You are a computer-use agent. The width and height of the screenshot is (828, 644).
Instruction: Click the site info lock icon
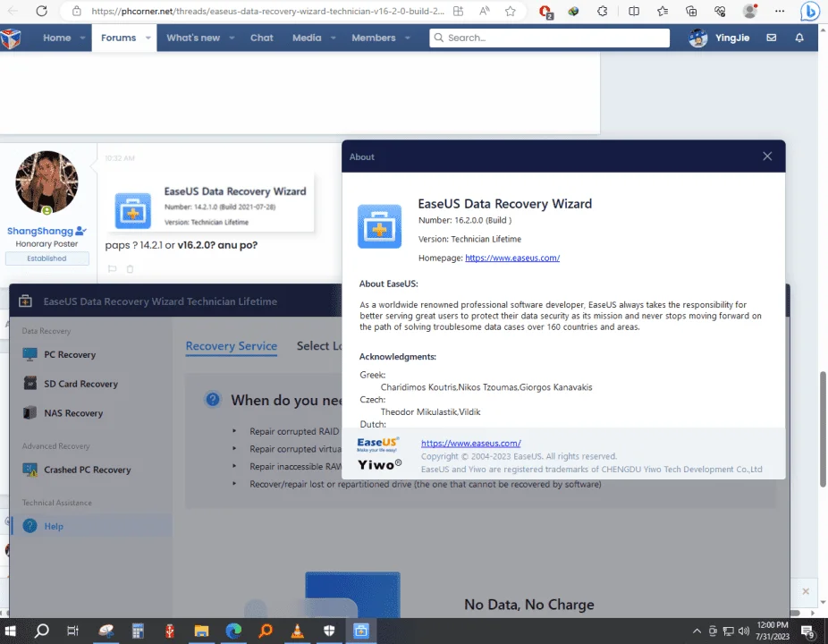point(77,11)
